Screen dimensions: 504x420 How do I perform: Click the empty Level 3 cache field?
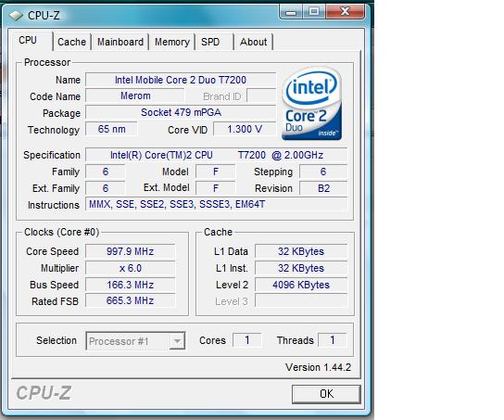[x=301, y=301]
